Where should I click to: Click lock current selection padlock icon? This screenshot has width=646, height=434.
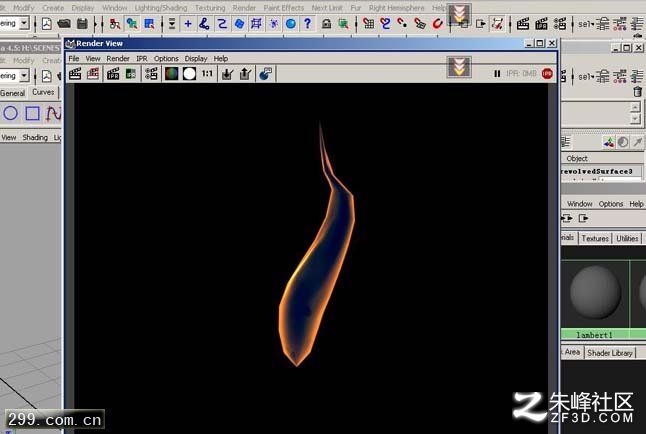pos(326,24)
